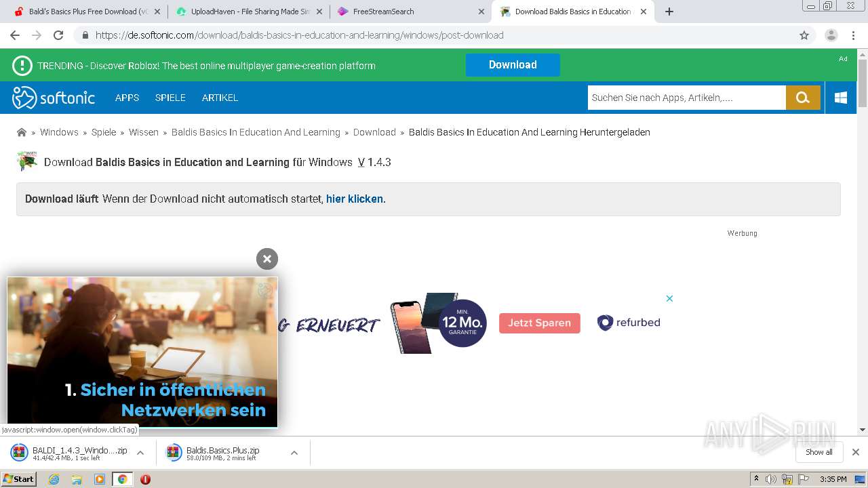Open the APPS menu
This screenshot has width=868, height=488.
(x=127, y=98)
